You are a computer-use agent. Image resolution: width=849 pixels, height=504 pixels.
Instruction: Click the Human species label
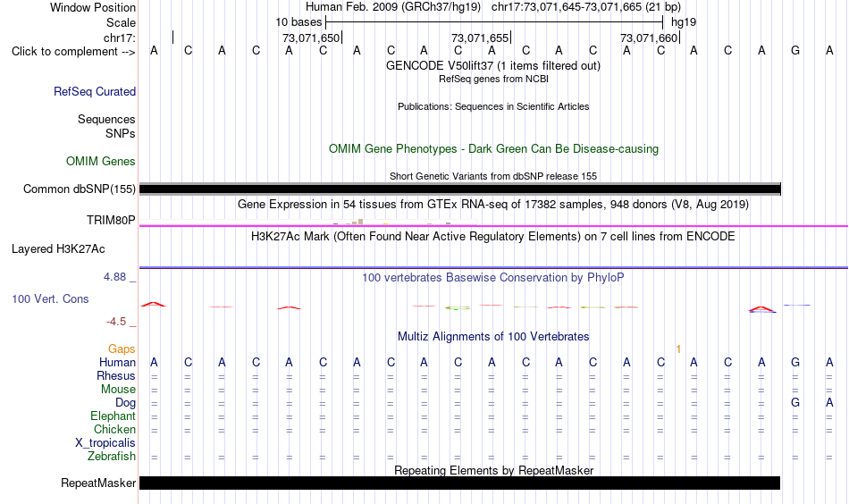[x=117, y=363]
